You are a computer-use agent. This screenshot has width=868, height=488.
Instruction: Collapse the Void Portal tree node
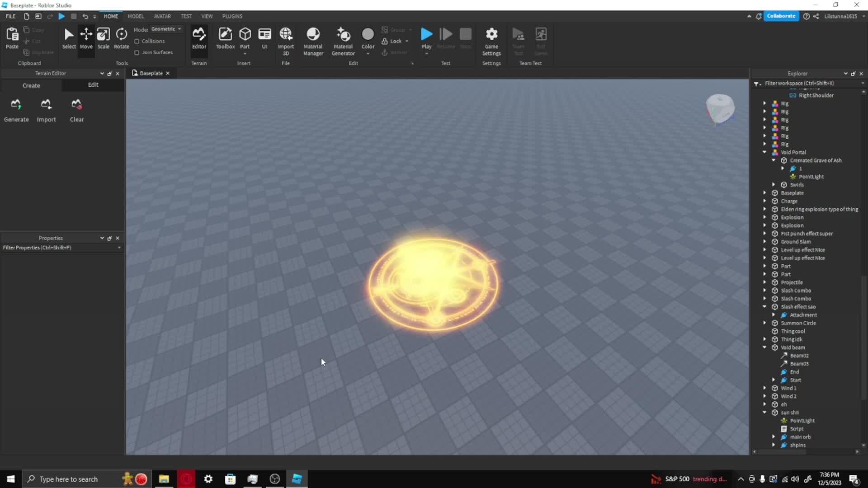pyautogui.click(x=765, y=152)
